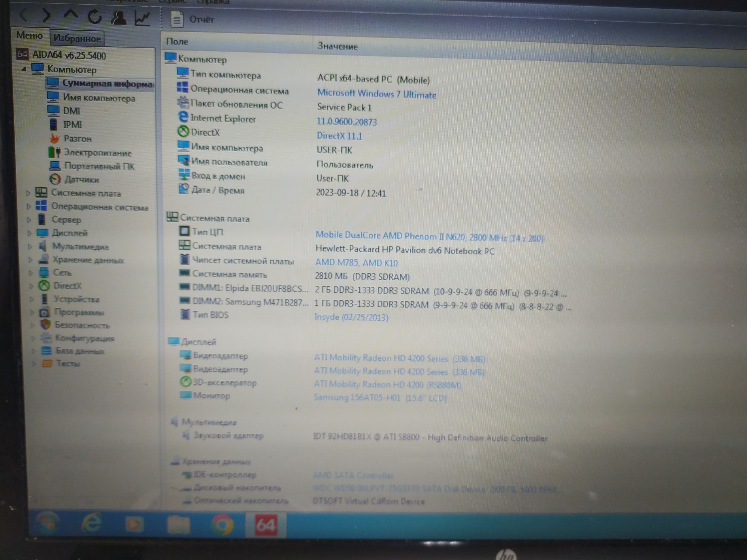Open the user icon in the toolbar
Screen dimensions: 747x560
(118, 18)
